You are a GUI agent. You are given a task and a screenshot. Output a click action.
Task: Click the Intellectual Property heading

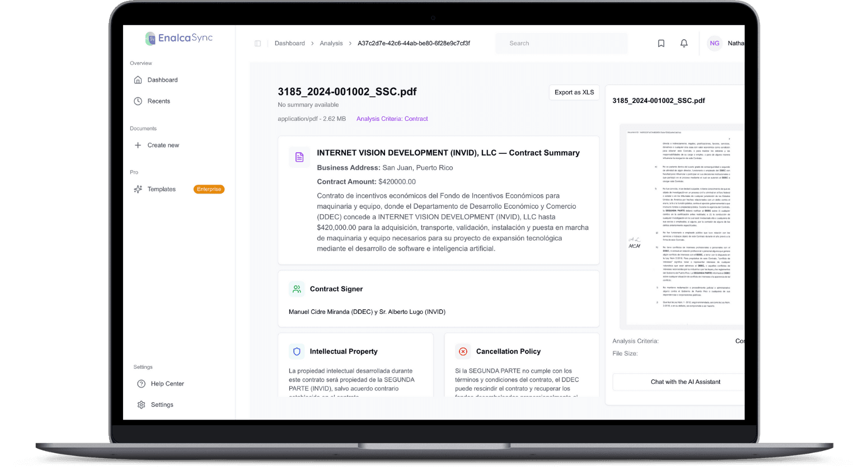344,352
